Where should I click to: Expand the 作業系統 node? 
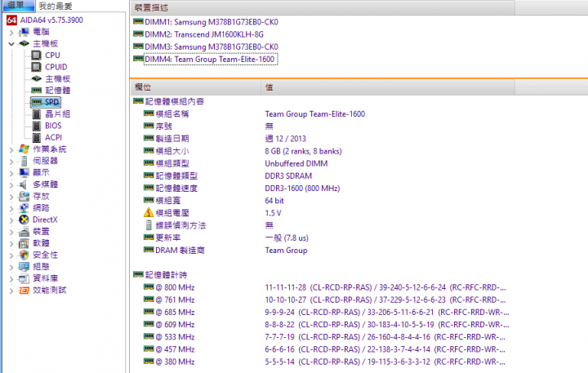coord(11,150)
